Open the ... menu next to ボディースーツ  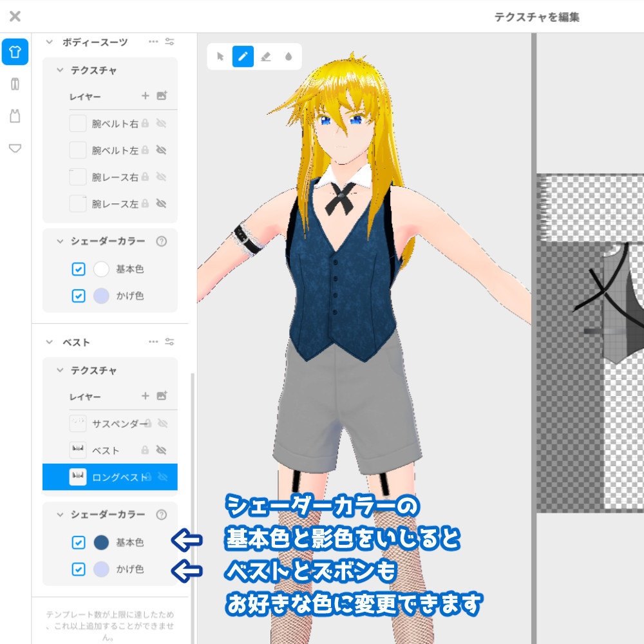152,43
